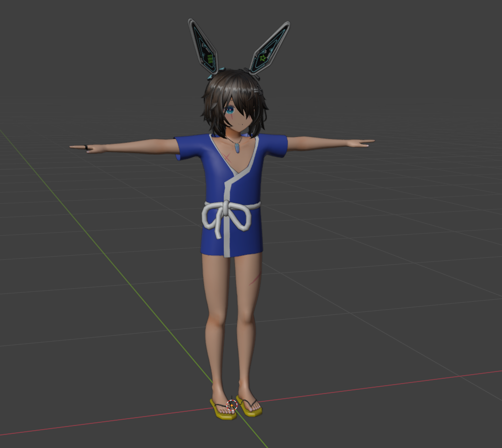Click the blue robe on the character's torso
502x448 pixels.
click(232, 195)
